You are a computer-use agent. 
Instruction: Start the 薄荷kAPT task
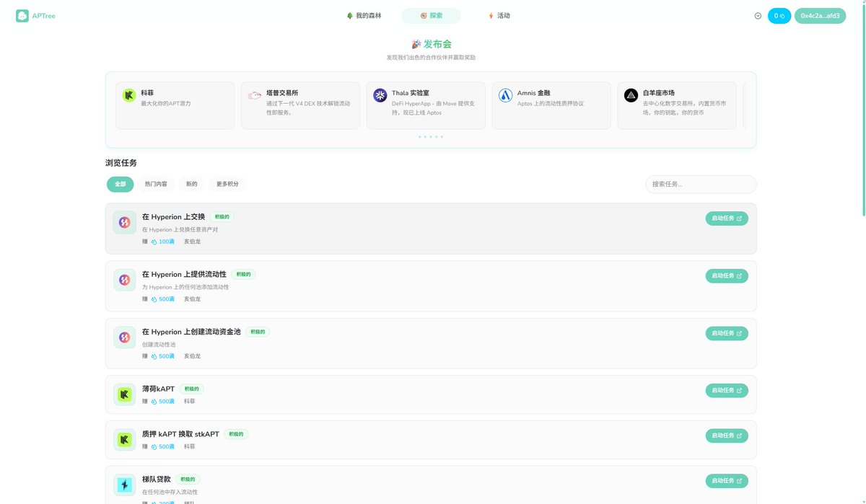point(727,391)
